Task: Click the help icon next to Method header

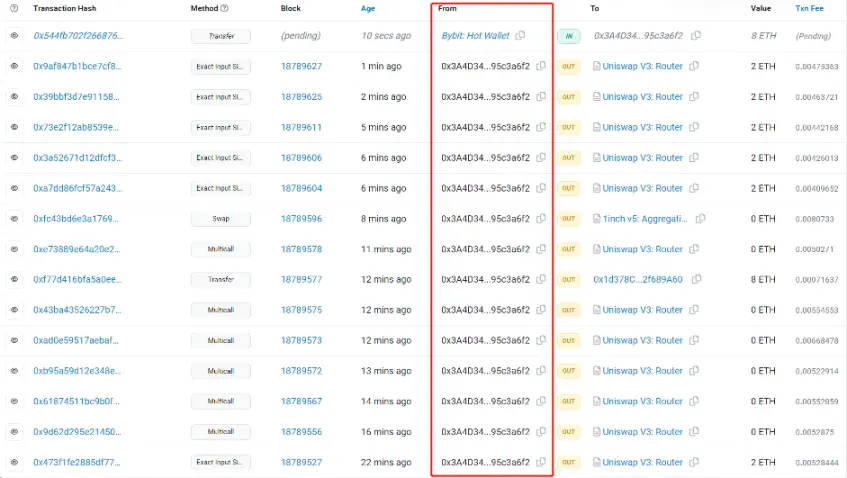Action: point(225,8)
